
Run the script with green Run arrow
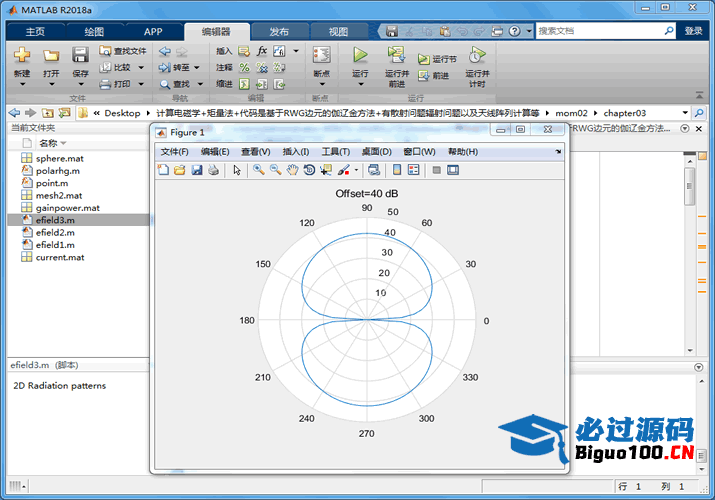coord(360,55)
